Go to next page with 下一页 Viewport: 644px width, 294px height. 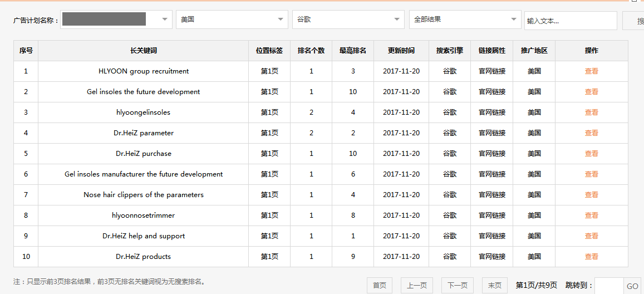458,286
